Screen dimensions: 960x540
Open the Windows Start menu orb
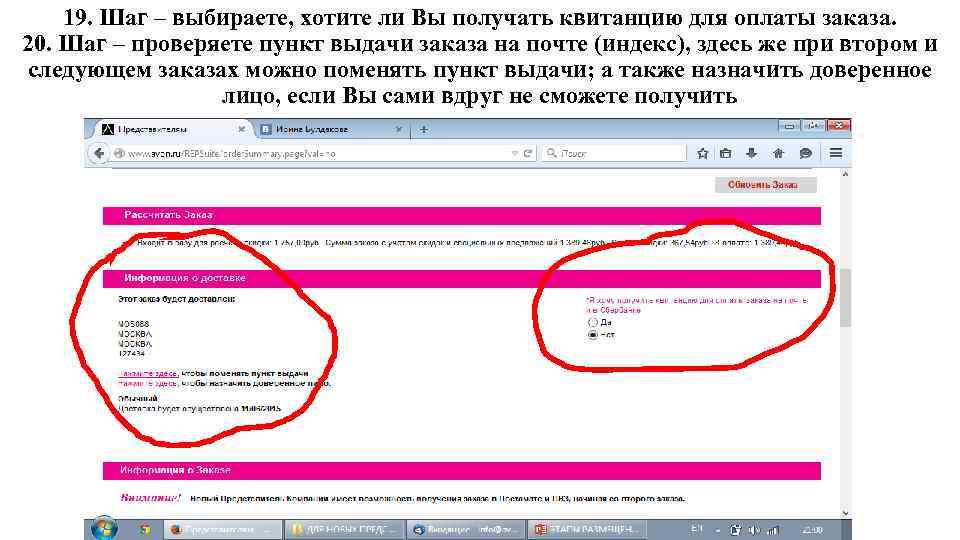pyautogui.click(x=104, y=530)
